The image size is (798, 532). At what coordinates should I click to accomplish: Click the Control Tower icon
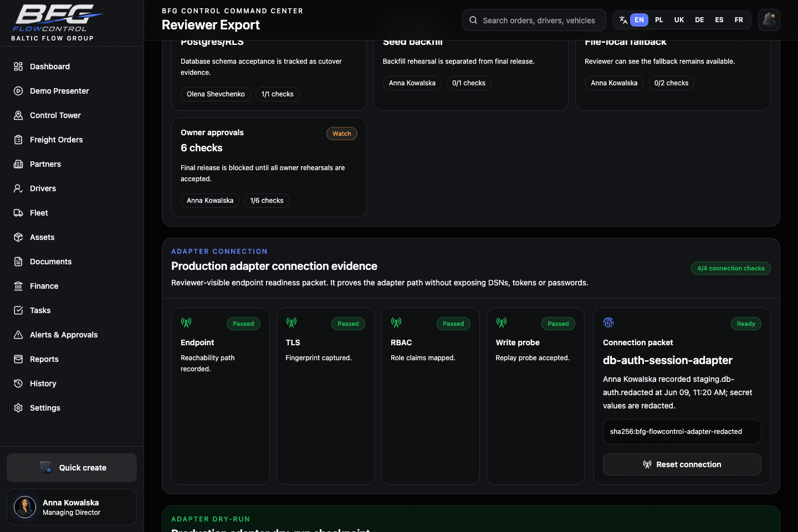pos(18,115)
